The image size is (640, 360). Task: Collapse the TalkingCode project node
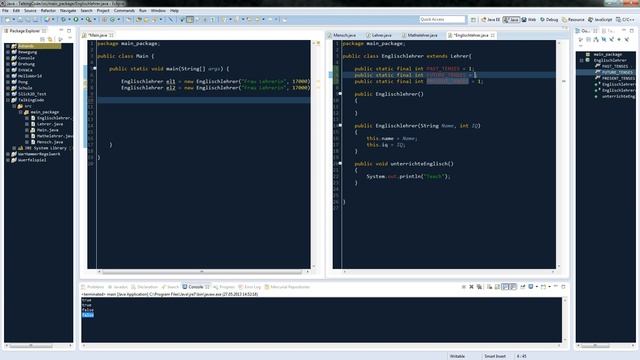7,100
